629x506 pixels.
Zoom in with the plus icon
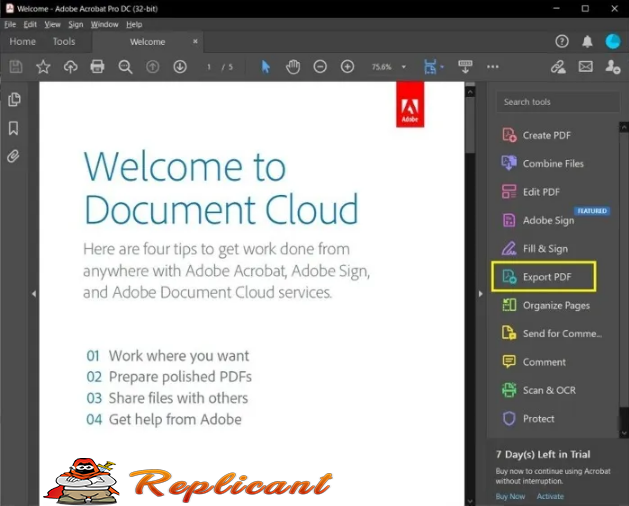(x=347, y=67)
